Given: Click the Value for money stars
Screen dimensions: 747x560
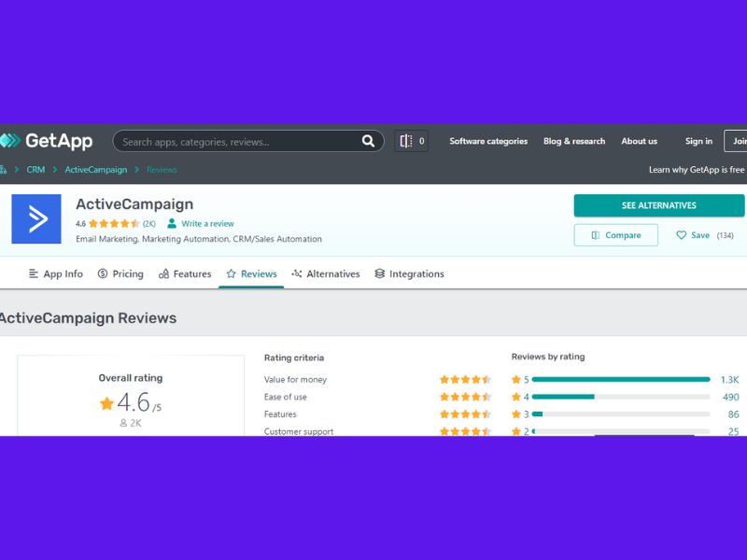Looking at the screenshot, I should 465,380.
